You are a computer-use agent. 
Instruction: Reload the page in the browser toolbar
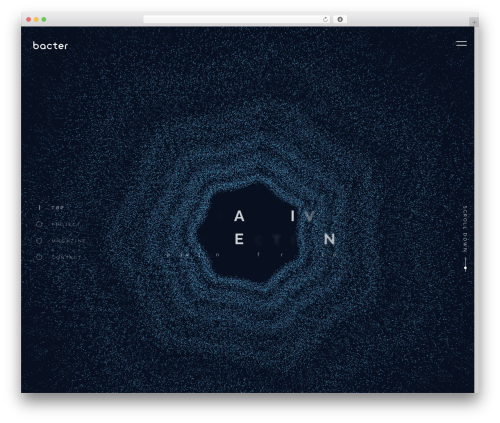point(325,19)
